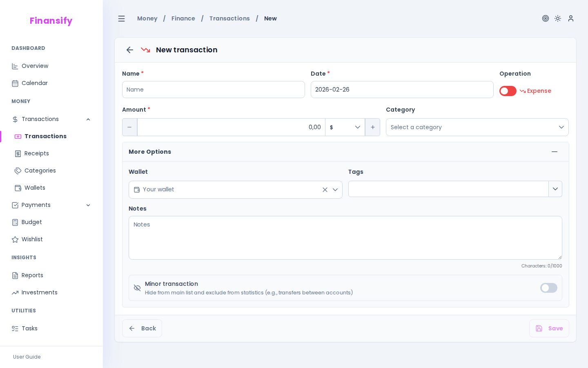View the Wishlist page
The image size is (588, 368).
(x=32, y=239)
